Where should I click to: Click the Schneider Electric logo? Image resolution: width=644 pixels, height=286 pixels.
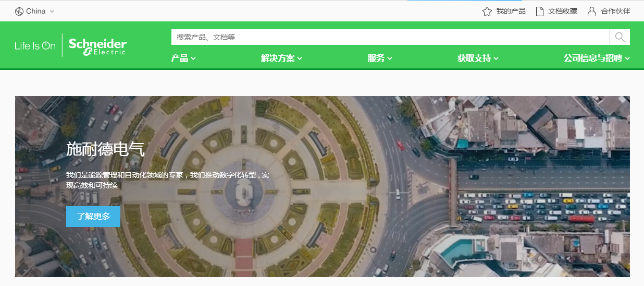[x=97, y=46]
